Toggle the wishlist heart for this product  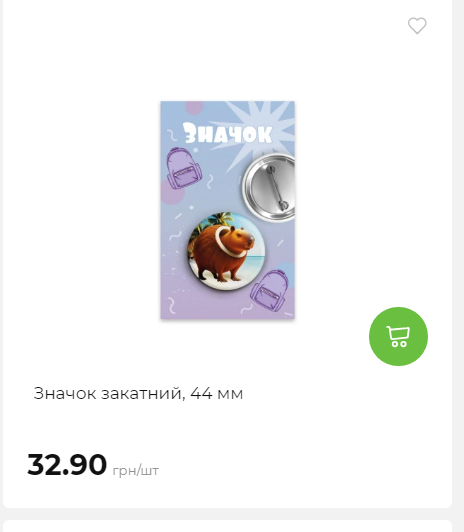coord(417,26)
